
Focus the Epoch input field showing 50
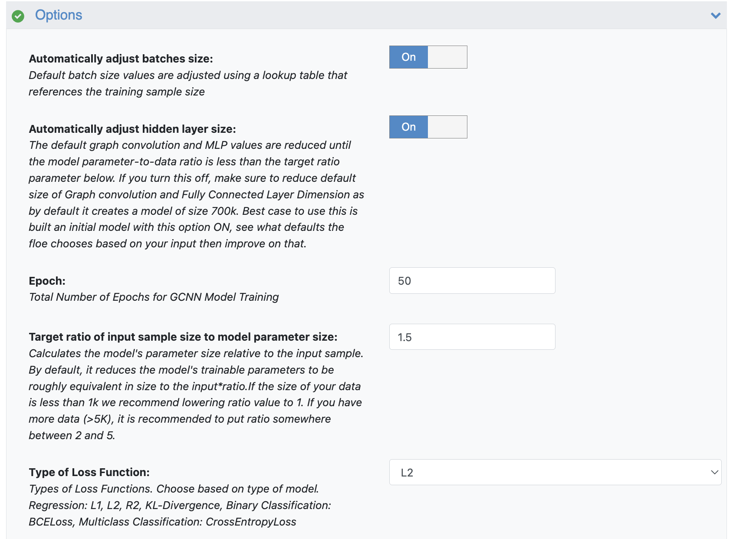coord(472,281)
